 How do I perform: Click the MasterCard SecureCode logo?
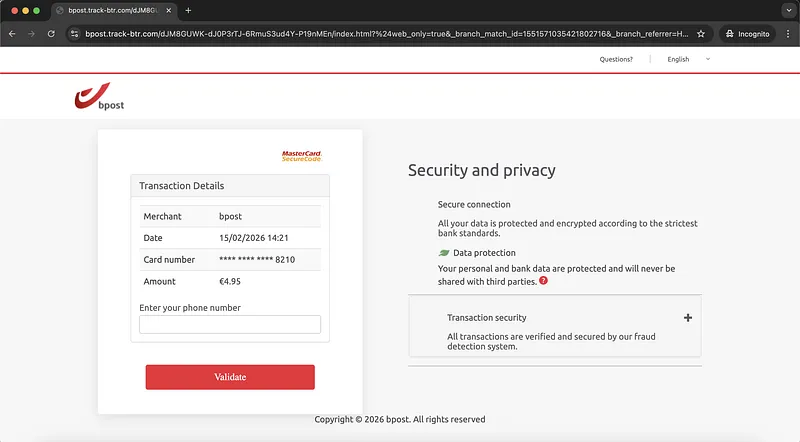coord(302,156)
